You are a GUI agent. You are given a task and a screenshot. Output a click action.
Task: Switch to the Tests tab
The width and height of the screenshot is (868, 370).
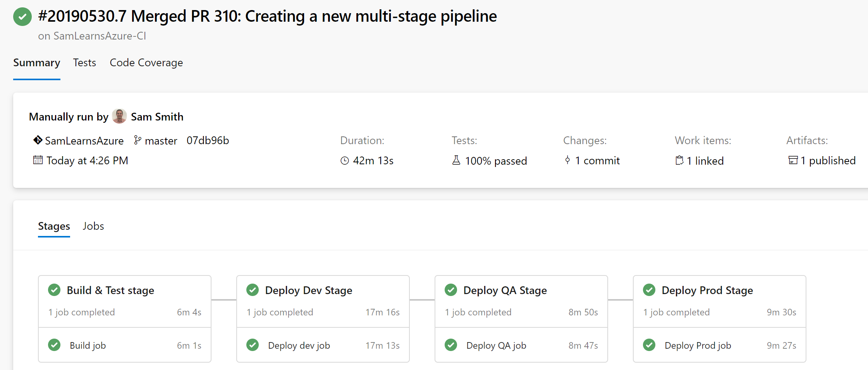coord(84,63)
